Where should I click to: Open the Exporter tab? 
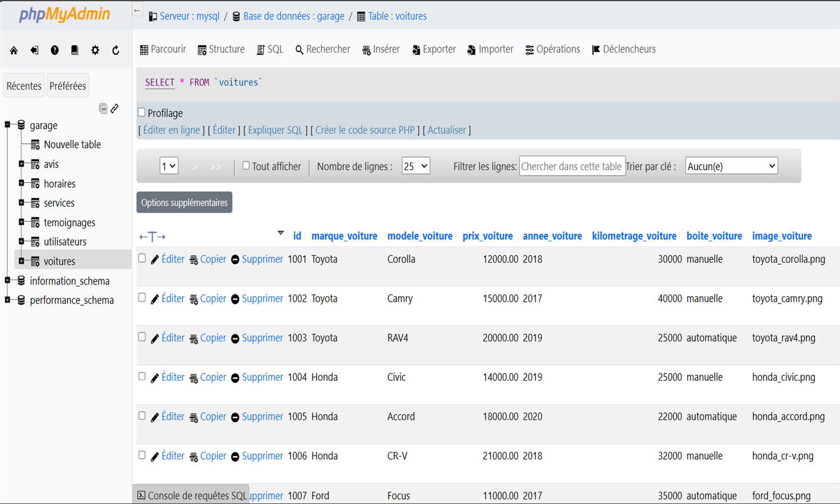point(434,49)
